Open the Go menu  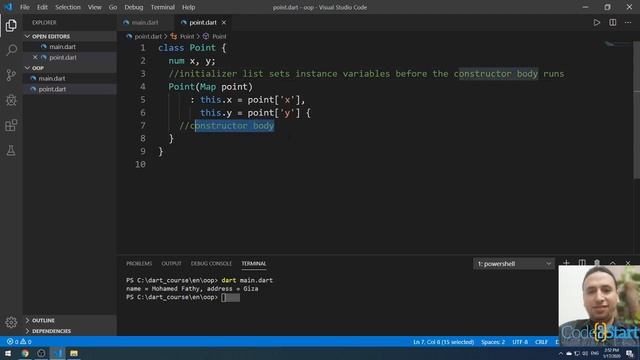coord(113,7)
